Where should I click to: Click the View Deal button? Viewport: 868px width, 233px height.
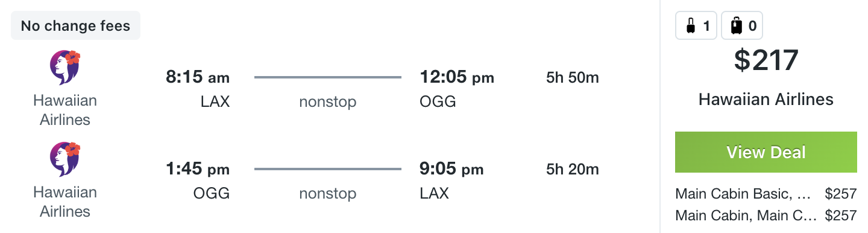tap(766, 152)
